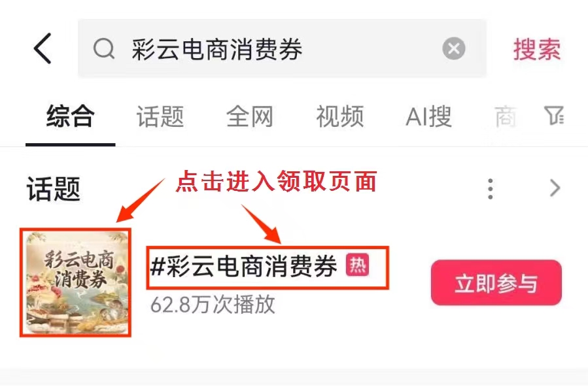
Task: Focus the search field containing 彩云电商消费券
Action: point(282,49)
